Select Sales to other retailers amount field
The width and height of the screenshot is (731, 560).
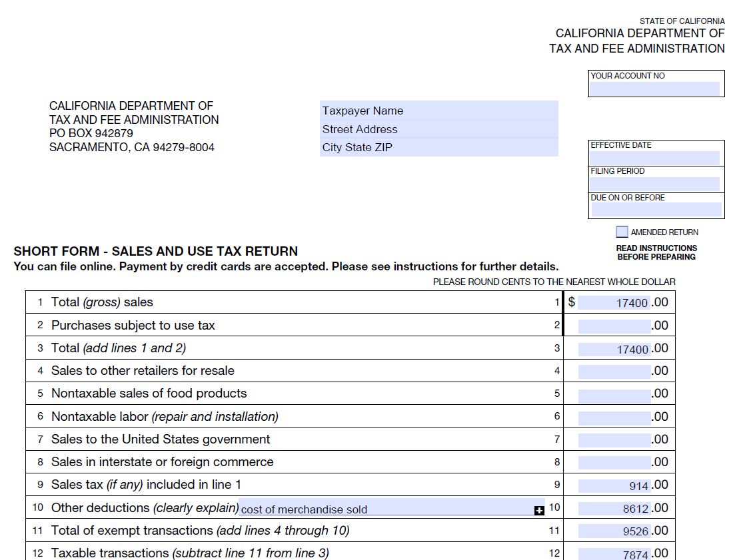614,372
